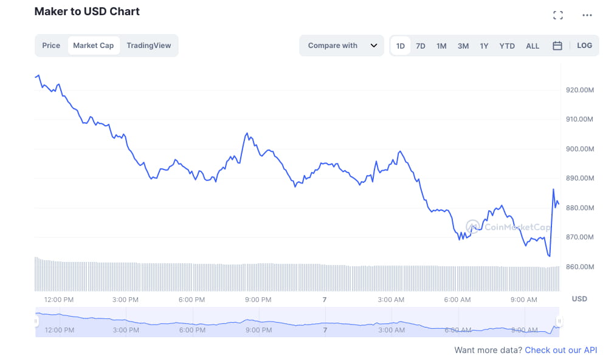Click the Maker to USD Chart heading
614x364 pixels.
tap(87, 12)
